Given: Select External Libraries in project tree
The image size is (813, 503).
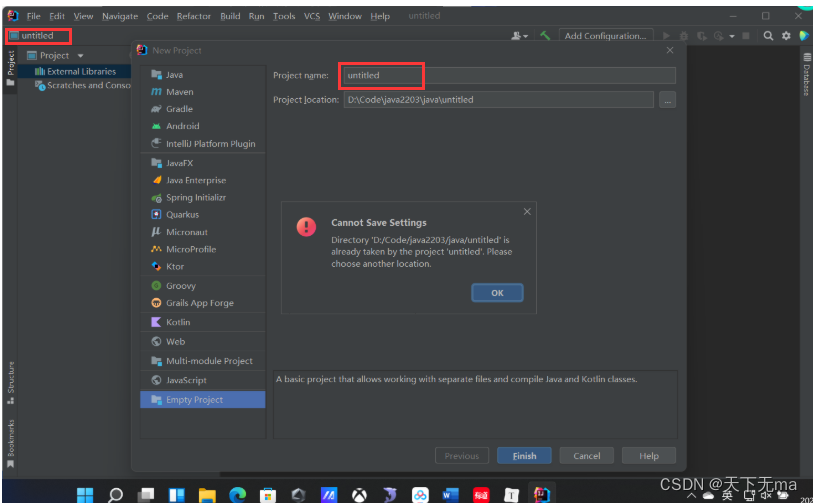Looking at the screenshot, I should 75,72.
